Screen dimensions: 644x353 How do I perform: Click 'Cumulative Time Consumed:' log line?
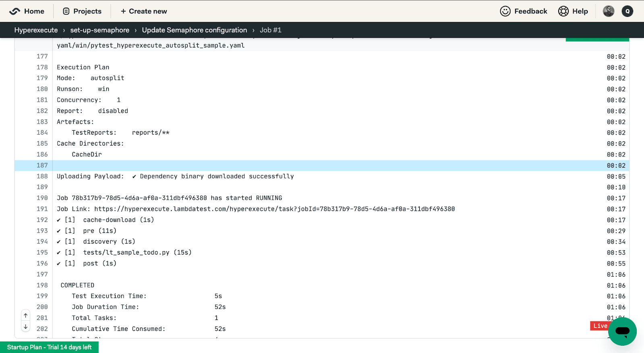coord(149,329)
